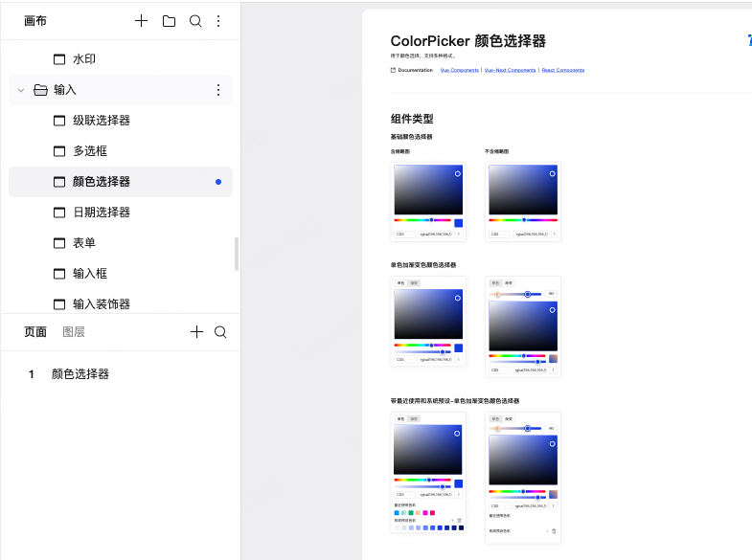Open more options for 输入 folder

tap(218, 90)
